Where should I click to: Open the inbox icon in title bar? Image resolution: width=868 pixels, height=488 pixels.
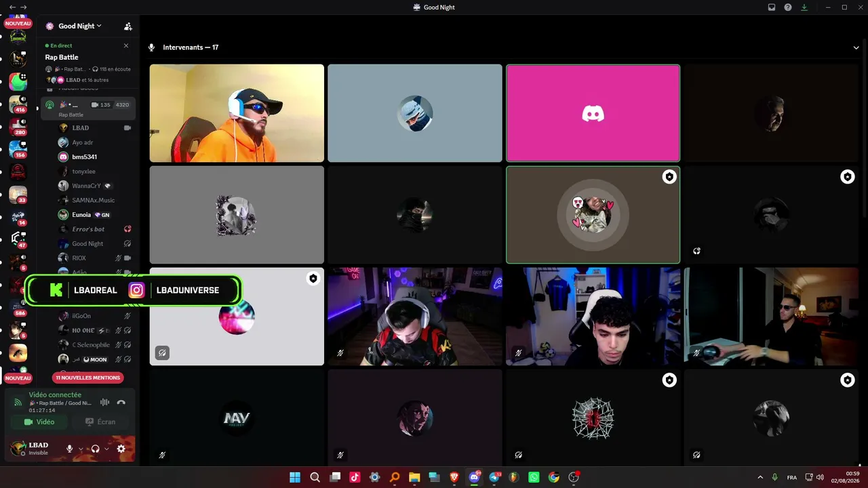772,7
